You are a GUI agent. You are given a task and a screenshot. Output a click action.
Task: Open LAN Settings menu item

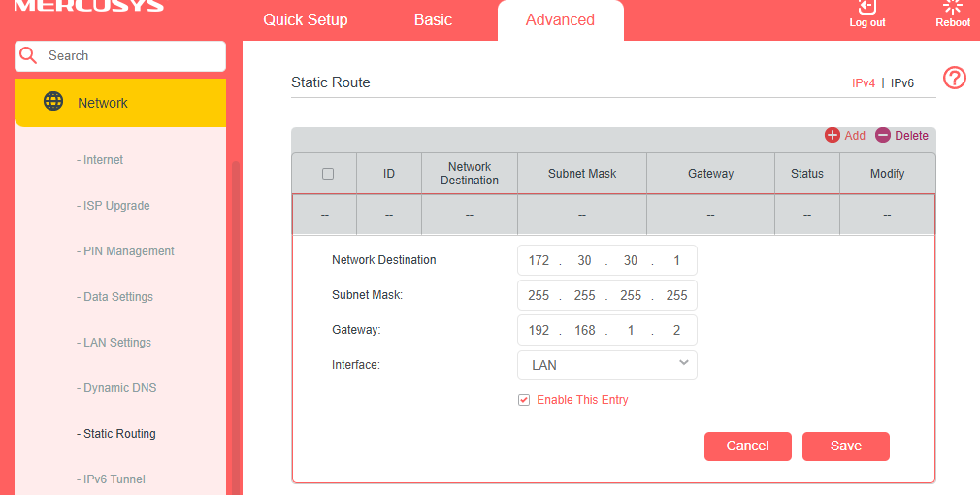coord(114,343)
